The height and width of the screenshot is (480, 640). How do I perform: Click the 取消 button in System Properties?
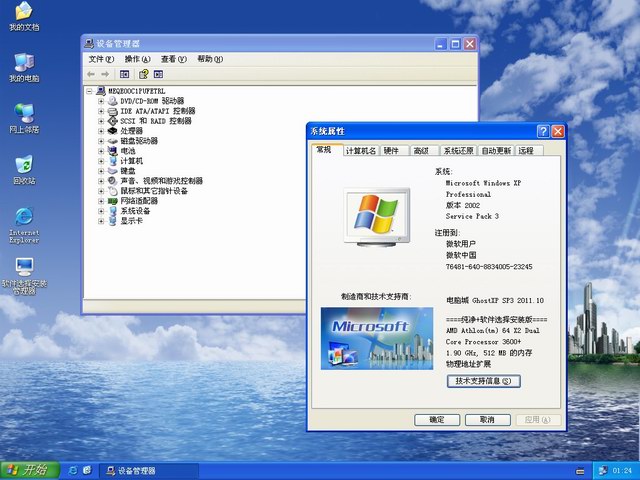click(x=488, y=420)
